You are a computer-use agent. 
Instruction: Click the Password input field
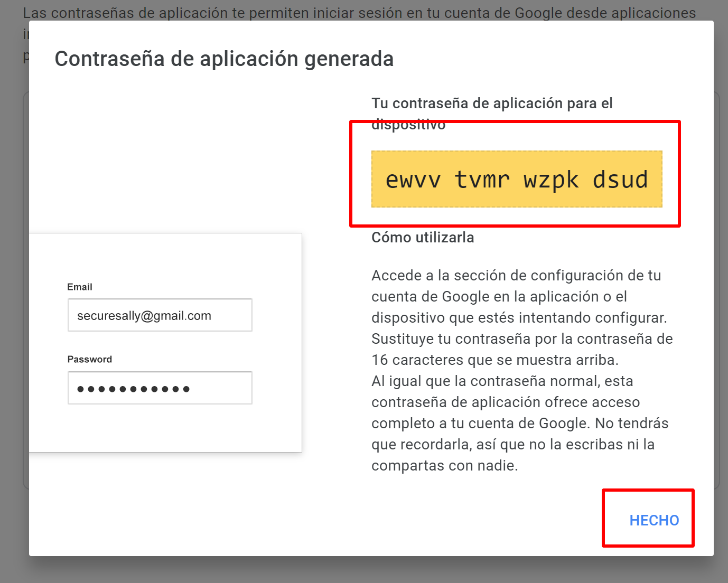coord(160,388)
